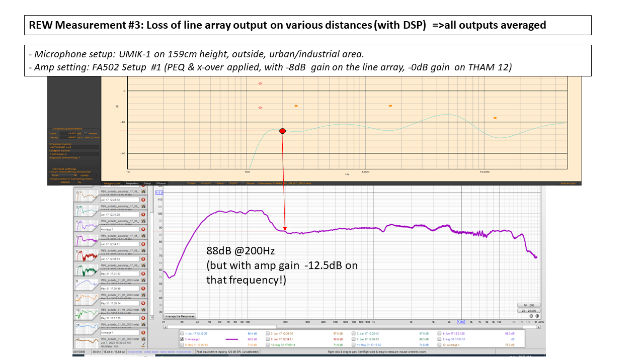Screen dimensions: 644x362
Task: Open the Graph Smoothing User dropdown
Action: [x=64, y=175]
